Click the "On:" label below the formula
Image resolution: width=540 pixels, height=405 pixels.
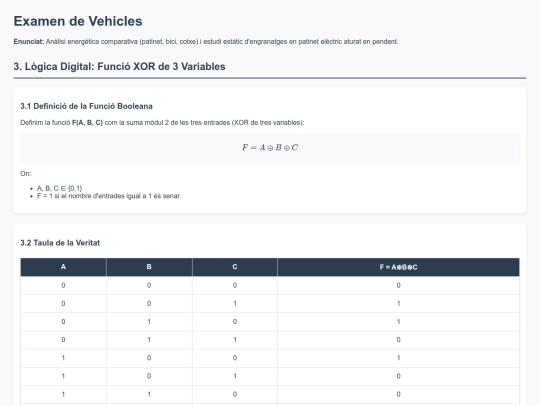pos(25,174)
